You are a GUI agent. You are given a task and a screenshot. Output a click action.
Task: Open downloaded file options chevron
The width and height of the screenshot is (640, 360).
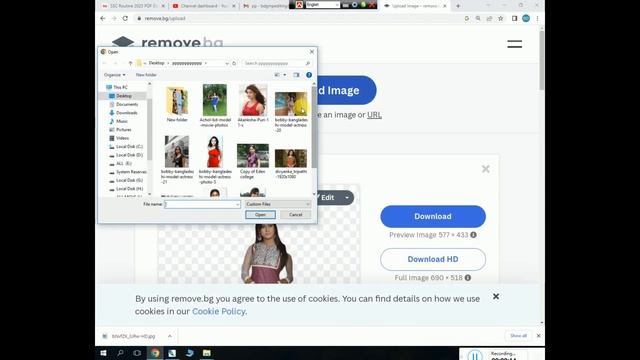pyautogui.click(x=170, y=336)
